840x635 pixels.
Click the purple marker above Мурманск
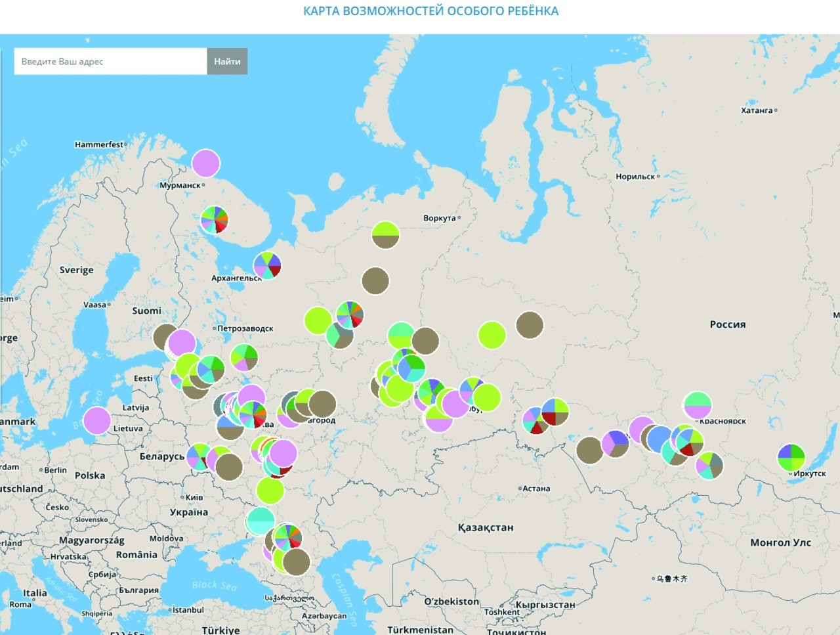[x=206, y=164]
